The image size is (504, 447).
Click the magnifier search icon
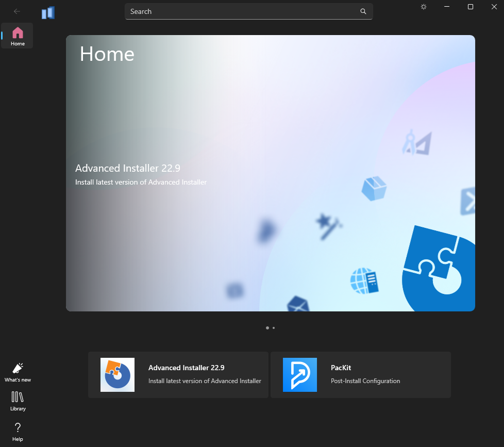coord(363,11)
